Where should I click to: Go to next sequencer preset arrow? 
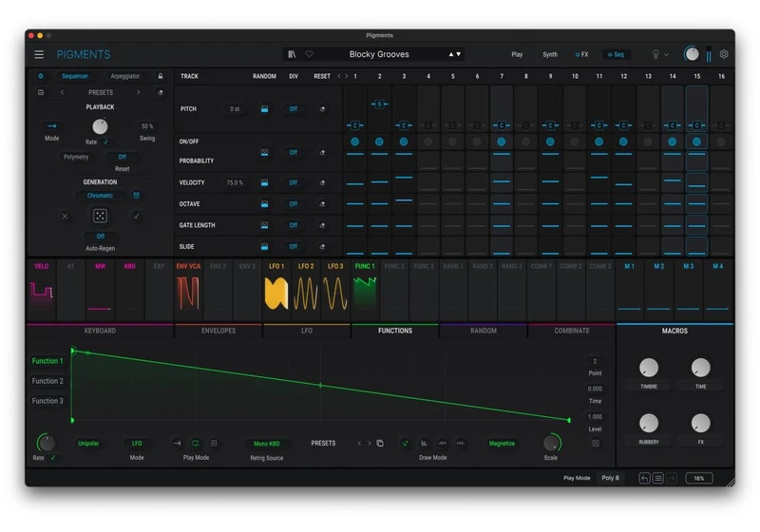(x=138, y=92)
